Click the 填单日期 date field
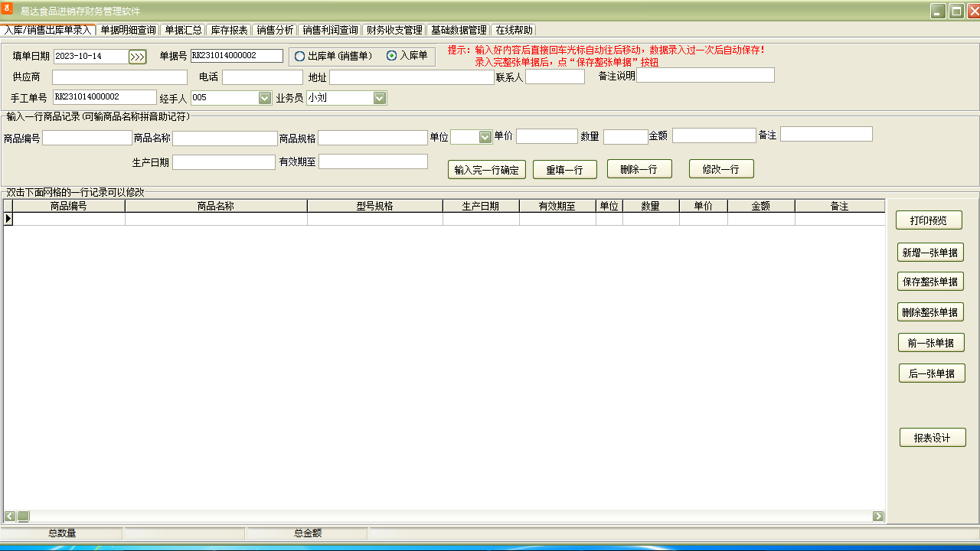The image size is (980, 551). pyautogui.click(x=90, y=56)
